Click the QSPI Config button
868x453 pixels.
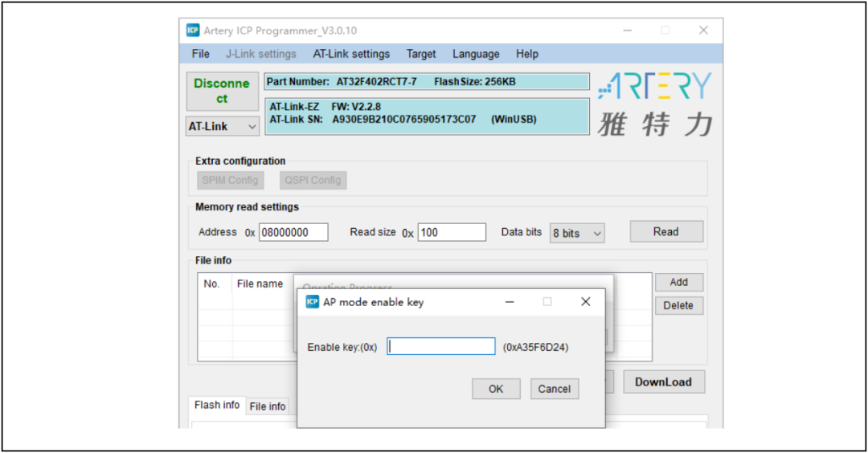tap(313, 180)
